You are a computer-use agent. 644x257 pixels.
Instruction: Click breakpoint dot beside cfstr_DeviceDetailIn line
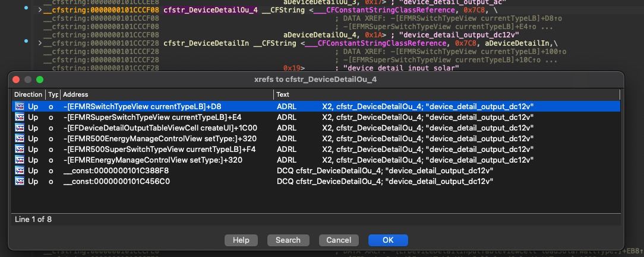(x=26, y=41)
